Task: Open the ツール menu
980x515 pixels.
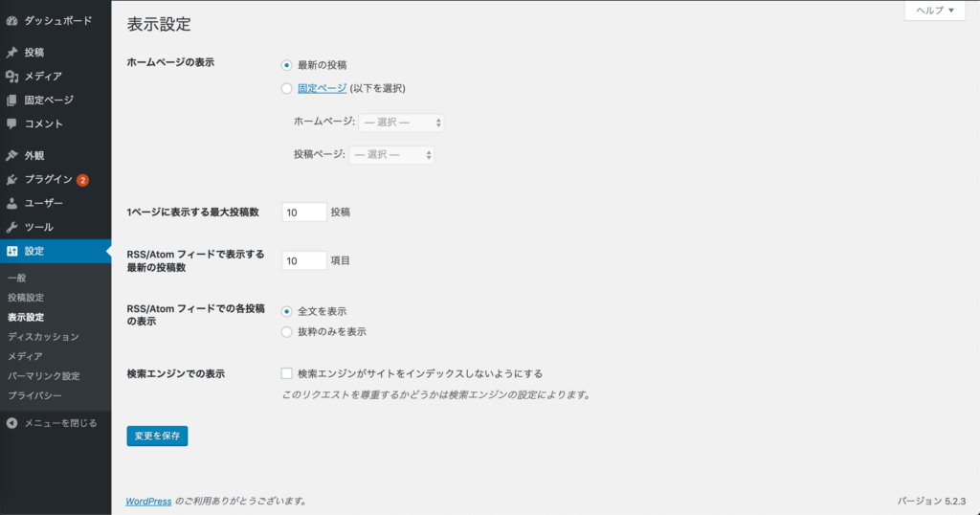Action: (x=38, y=227)
